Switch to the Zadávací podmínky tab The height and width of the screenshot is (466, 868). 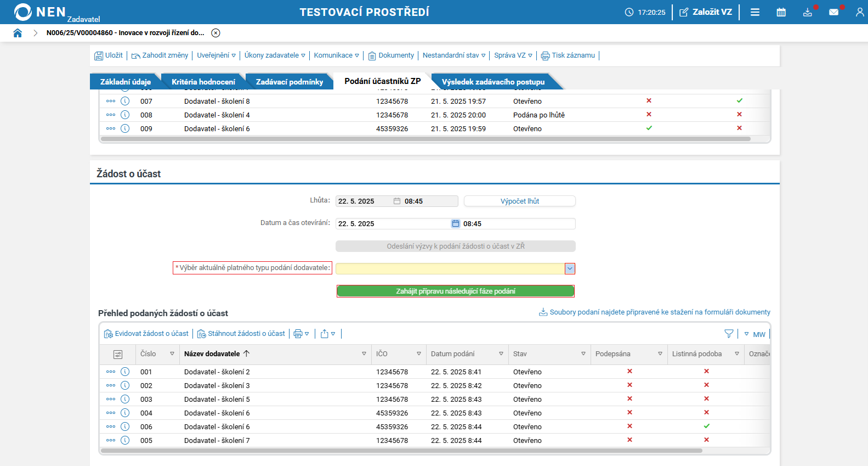click(290, 82)
